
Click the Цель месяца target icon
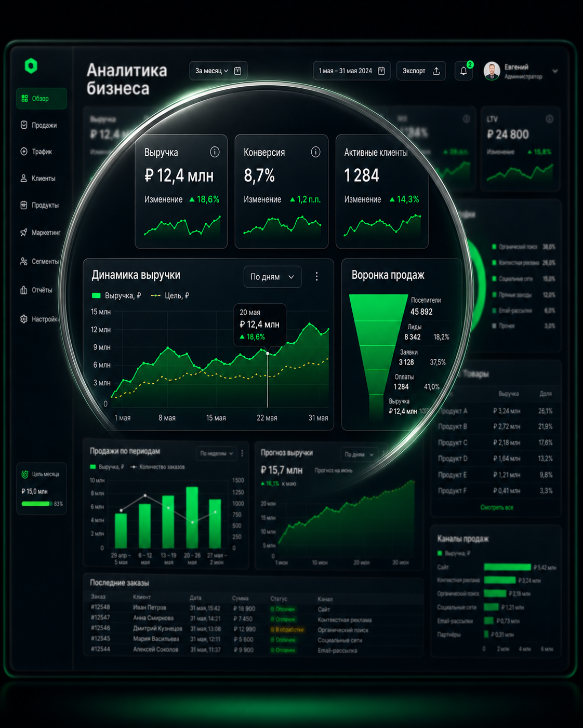[25, 474]
